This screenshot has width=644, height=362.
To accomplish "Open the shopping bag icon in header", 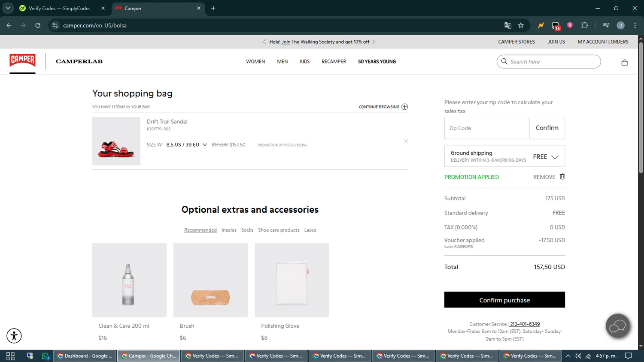I will (x=625, y=63).
